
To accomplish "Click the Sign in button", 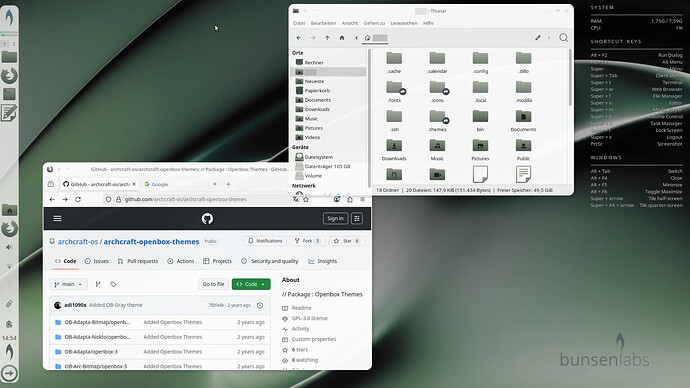I will [335, 219].
